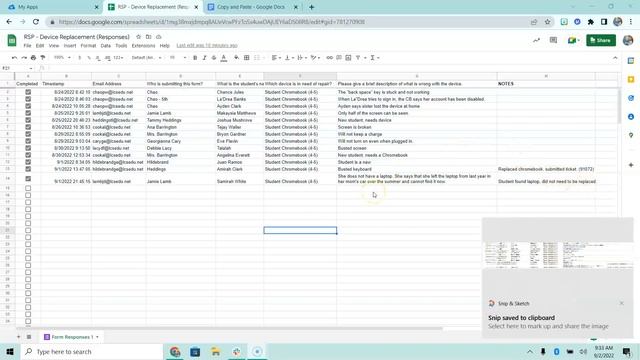Expand horizontal align options
The image size is (640, 360).
pos(276,58)
